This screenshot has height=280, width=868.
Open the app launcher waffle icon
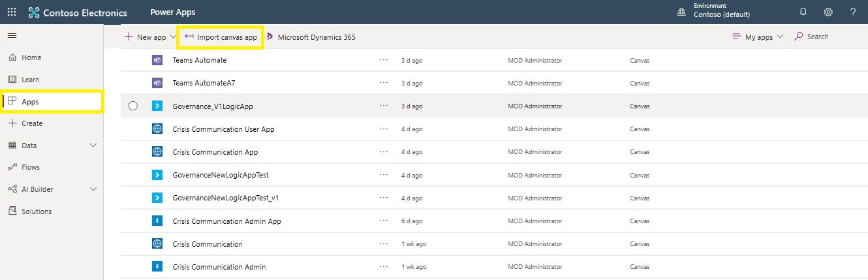(12, 12)
